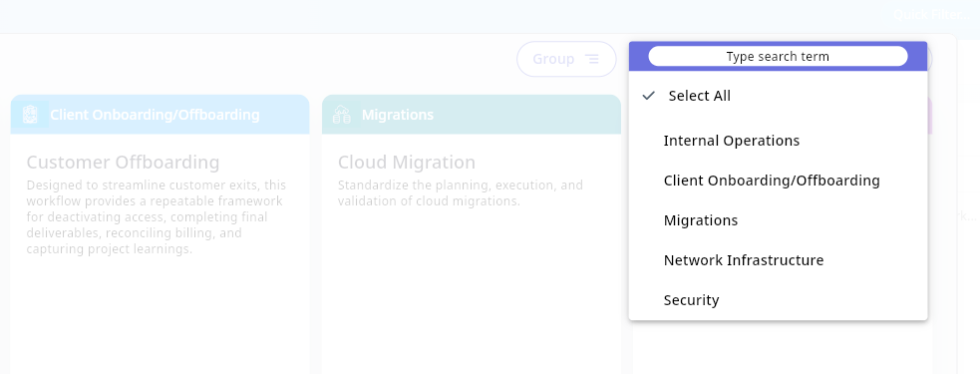Screen dimensions: 980x374
Task: Click the search term input field
Action: click(778, 56)
